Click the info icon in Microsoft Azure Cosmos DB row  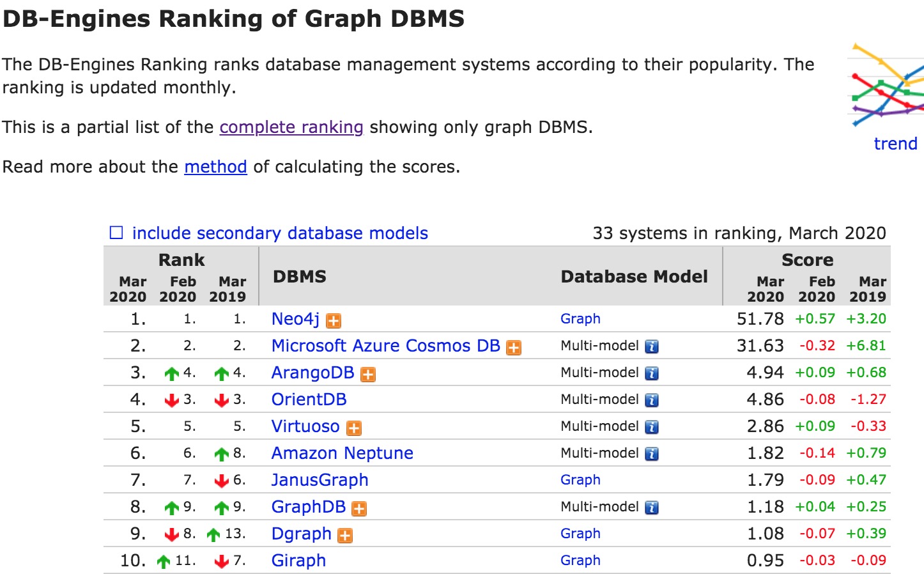(x=652, y=347)
